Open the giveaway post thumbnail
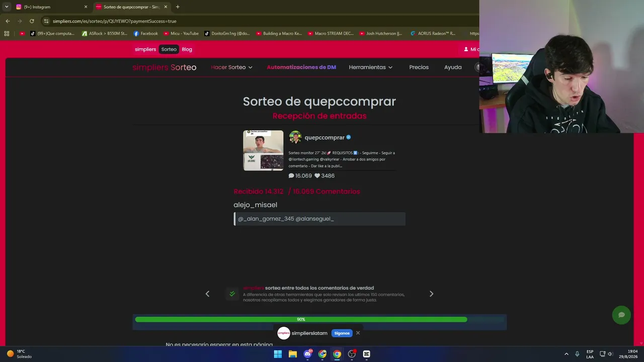 point(263,150)
